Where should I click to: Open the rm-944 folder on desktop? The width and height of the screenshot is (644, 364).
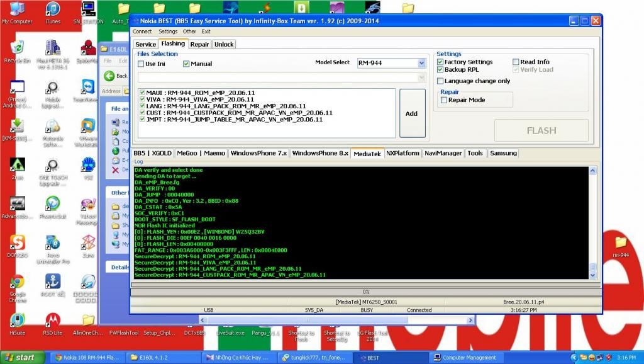point(621,247)
